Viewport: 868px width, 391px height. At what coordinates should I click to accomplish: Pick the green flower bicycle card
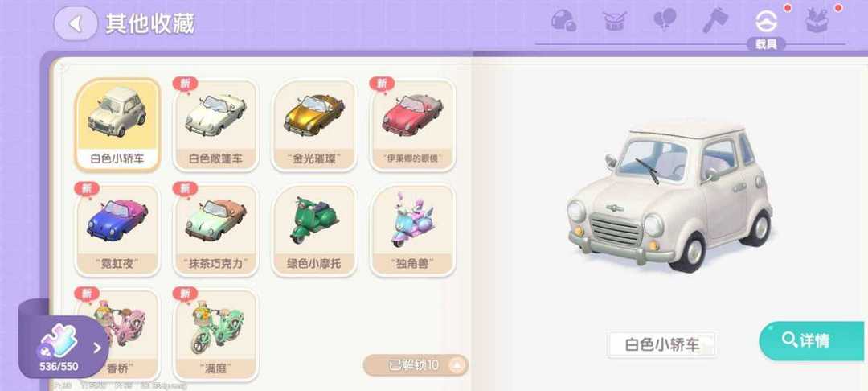coord(216,335)
